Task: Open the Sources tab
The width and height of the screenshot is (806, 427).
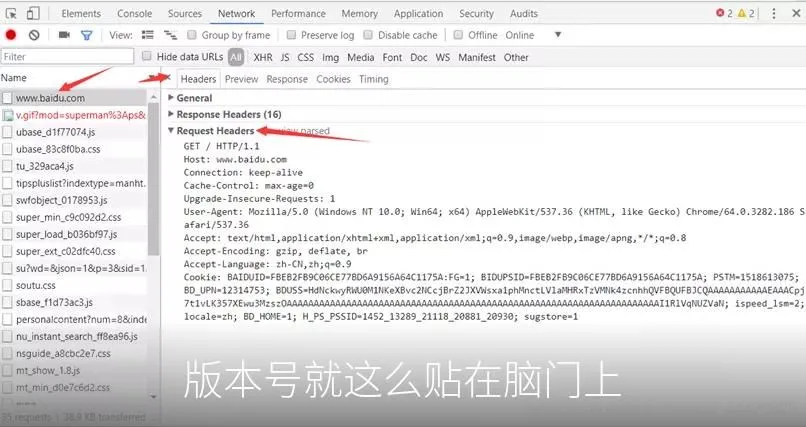Action: (185, 13)
